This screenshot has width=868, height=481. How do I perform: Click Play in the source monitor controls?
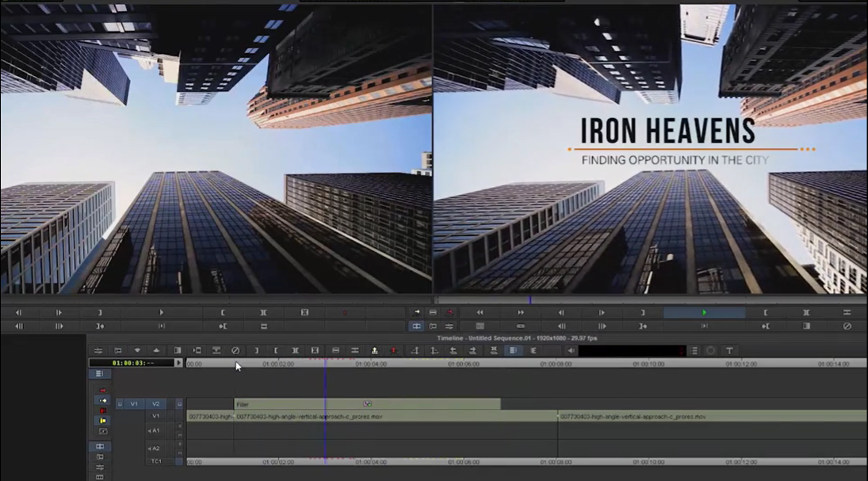pyautogui.click(x=161, y=313)
